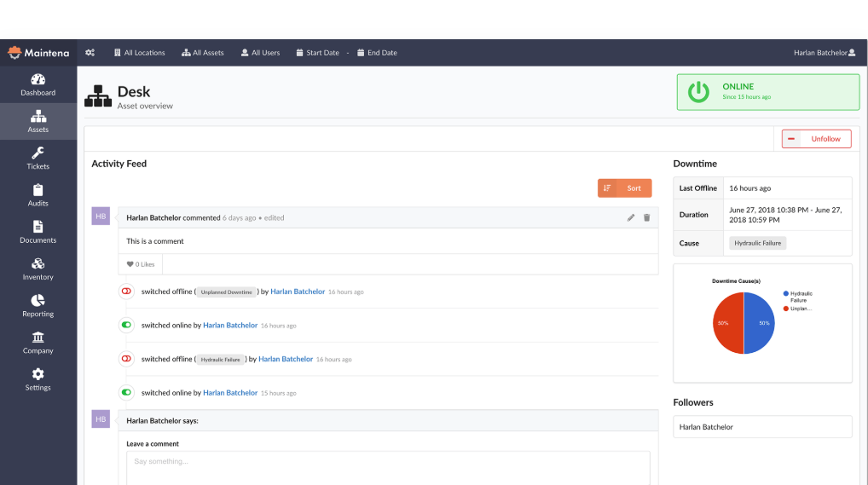
Task: Pick a Start Date
Action: coord(318,53)
